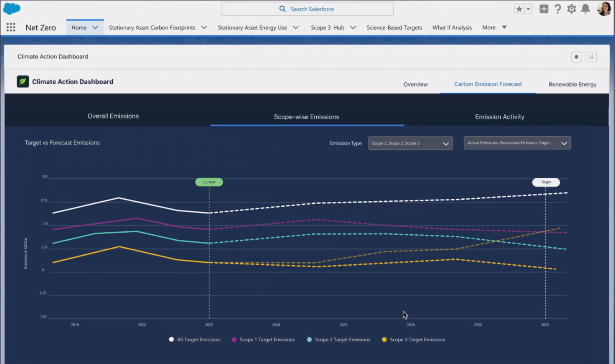Open the What If Analysis tab
This screenshot has height=364, width=615.
pos(452,28)
